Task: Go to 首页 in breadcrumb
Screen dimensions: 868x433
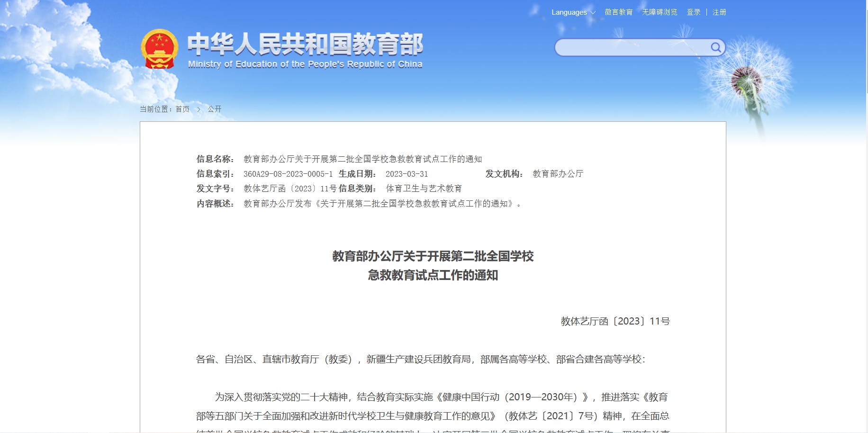Action: tap(182, 109)
